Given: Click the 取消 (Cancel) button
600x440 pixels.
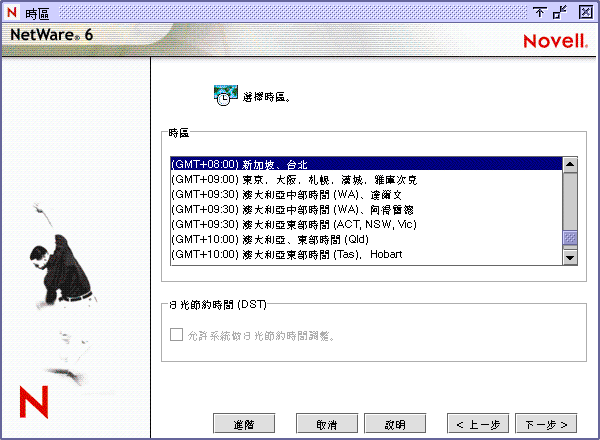Looking at the screenshot, I should click(x=326, y=424).
